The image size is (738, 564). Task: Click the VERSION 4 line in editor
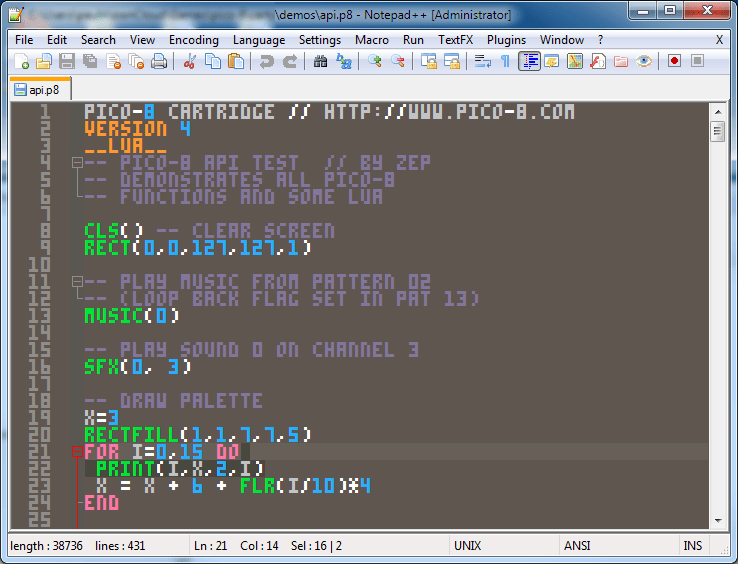(x=137, y=129)
